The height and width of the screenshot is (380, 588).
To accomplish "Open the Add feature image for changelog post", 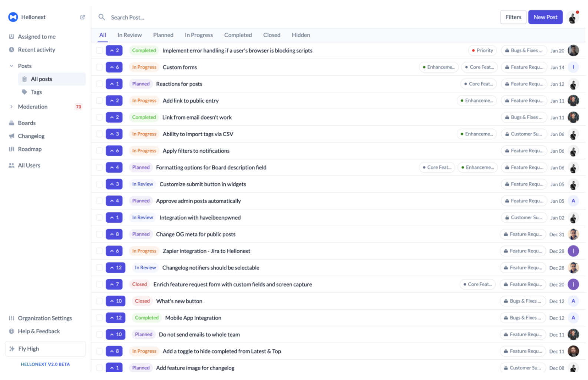I will [195, 368].
